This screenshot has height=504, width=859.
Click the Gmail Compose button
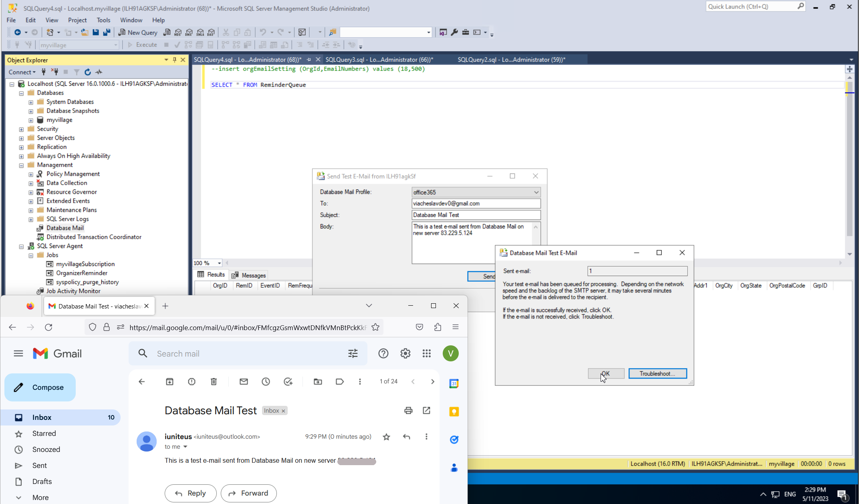coord(40,387)
